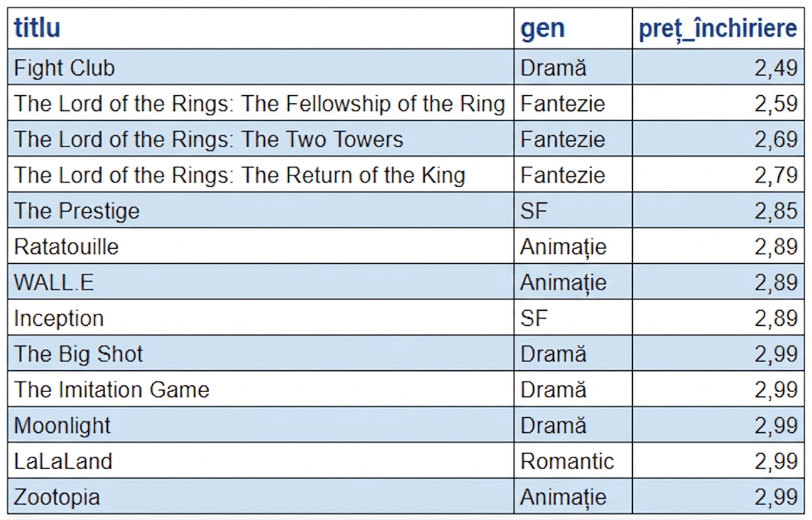812x520 pixels.
Task: Select The Big Shot title cell
Action: (261, 353)
